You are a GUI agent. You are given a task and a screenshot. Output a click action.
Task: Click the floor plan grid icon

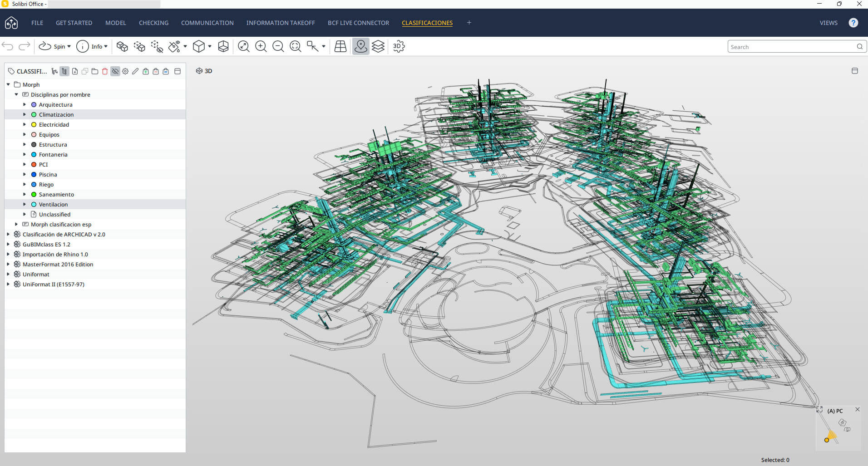click(340, 46)
